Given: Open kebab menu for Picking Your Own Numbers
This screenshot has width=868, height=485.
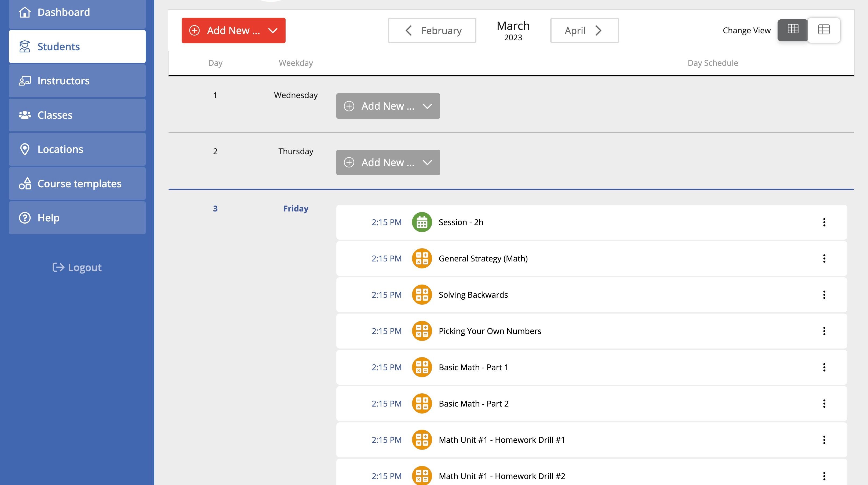Looking at the screenshot, I should coord(824,331).
